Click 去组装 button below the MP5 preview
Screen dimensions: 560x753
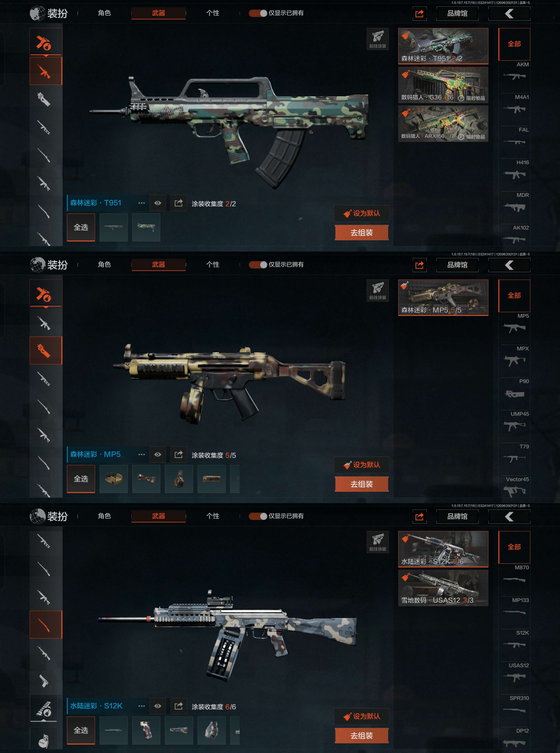pyautogui.click(x=362, y=484)
